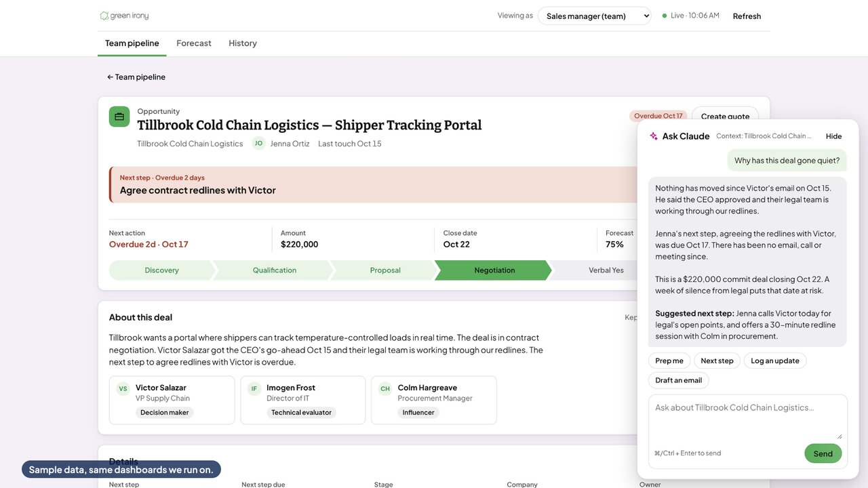Click the Decision maker role tag

164,412
